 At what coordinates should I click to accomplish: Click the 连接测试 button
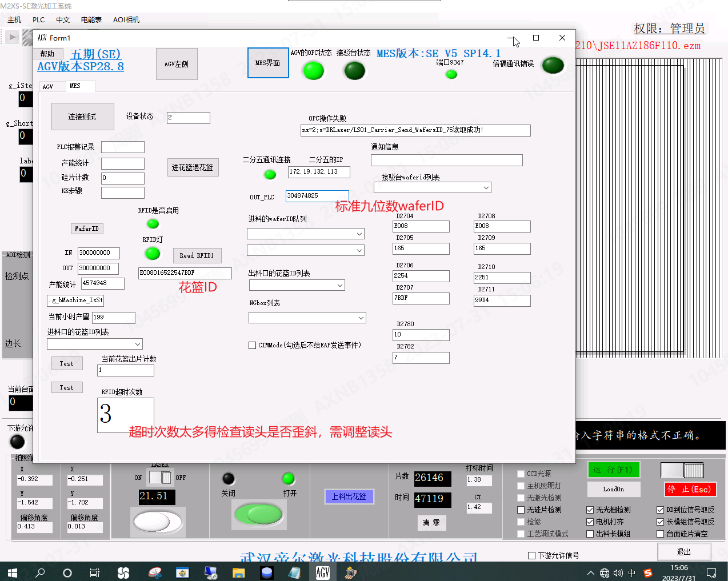coord(82,116)
